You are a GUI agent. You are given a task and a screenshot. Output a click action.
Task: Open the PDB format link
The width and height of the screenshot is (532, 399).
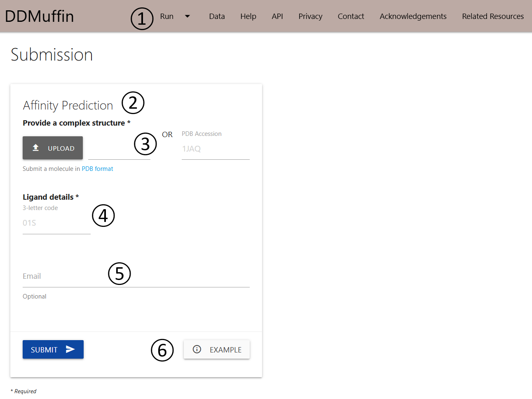pos(97,168)
